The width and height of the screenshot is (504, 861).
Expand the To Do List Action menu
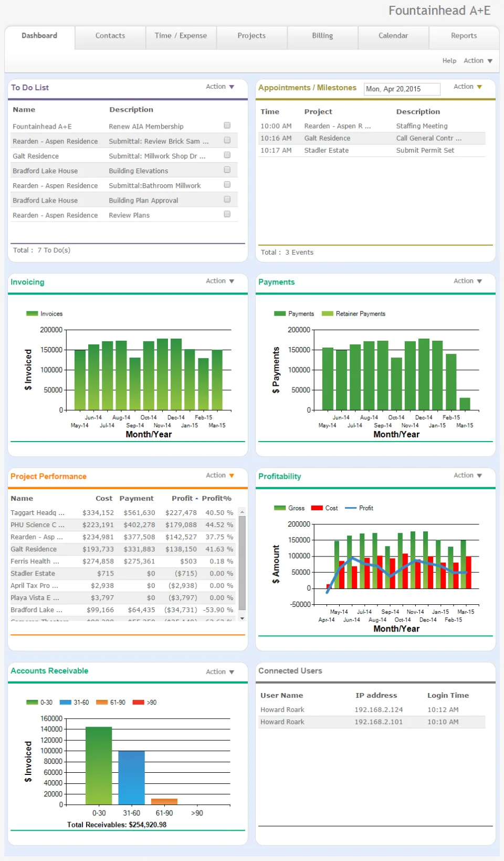pyautogui.click(x=219, y=87)
